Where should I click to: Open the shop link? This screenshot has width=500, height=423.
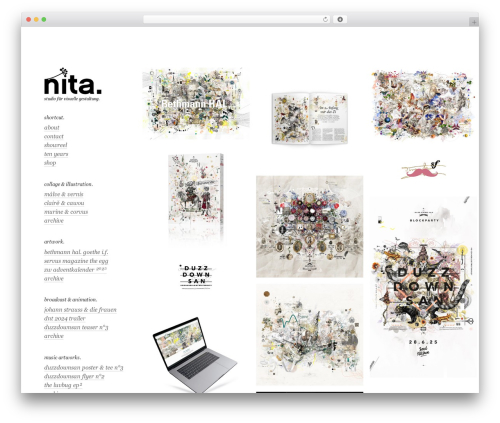(50, 163)
